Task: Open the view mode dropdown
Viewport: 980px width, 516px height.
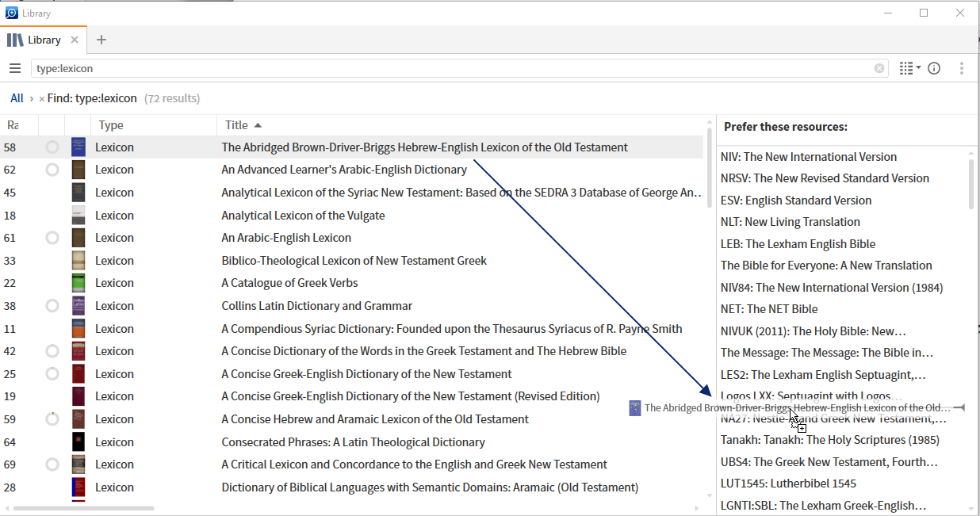Action: click(x=909, y=69)
